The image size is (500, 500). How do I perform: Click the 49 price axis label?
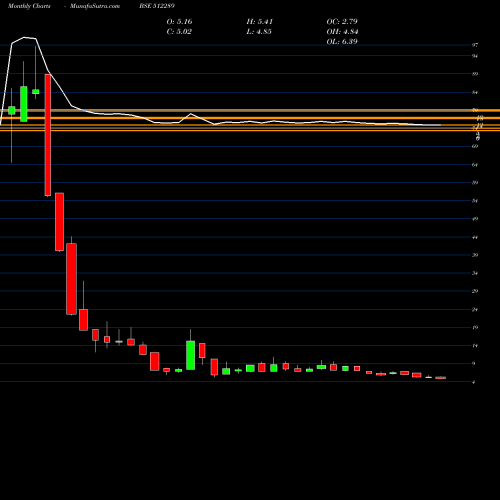(475, 219)
